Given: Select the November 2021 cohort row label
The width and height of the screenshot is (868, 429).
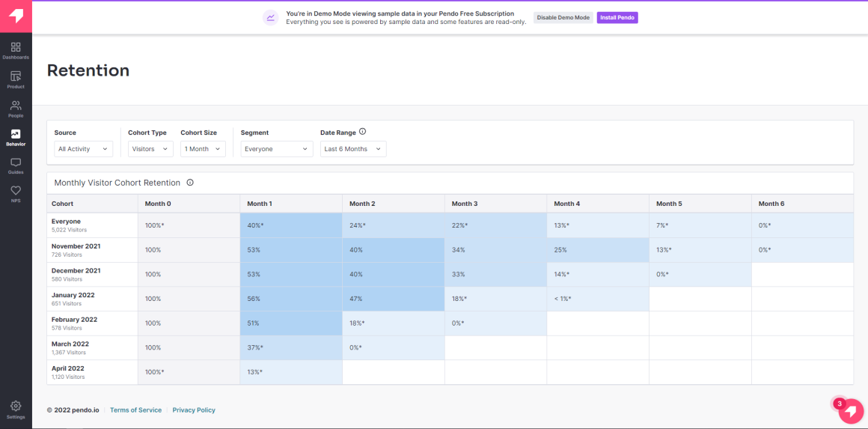Looking at the screenshot, I should pyautogui.click(x=93, y=250).
